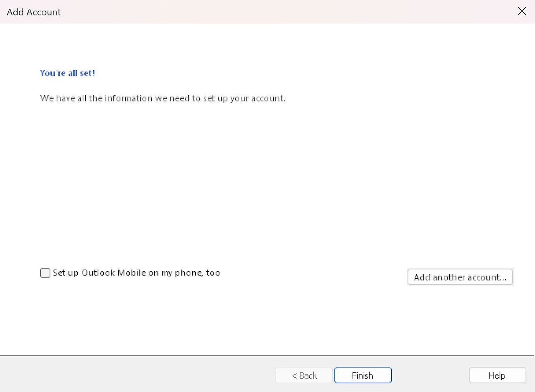The width and height of the screenshot is (535, 392).
Task: Click the X to dismiss the dialog
Action: pos(522,11)
